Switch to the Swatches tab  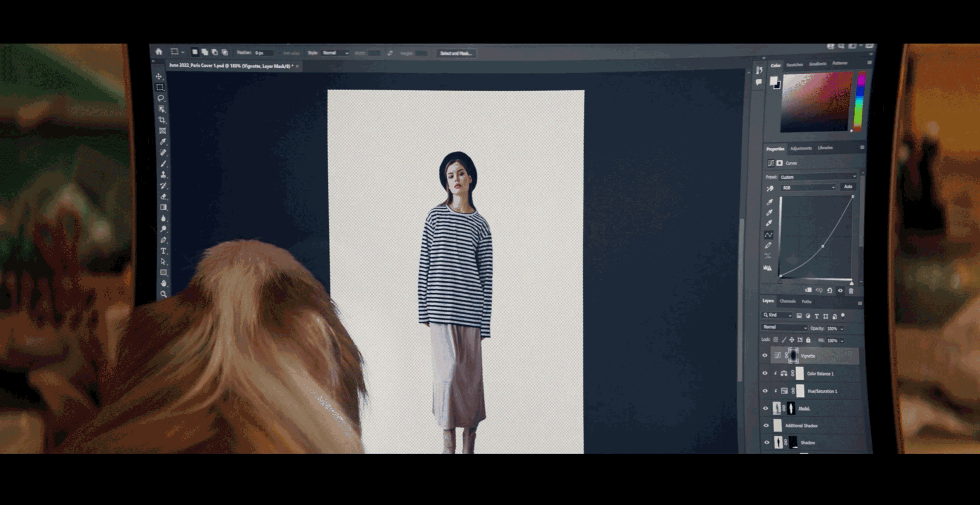point(794,65)
